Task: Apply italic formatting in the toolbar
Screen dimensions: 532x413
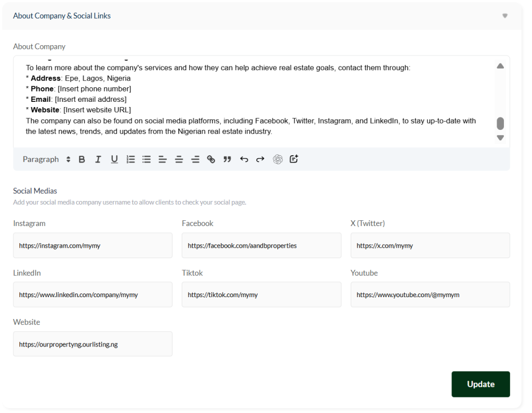Action: (x=98, y=159)
